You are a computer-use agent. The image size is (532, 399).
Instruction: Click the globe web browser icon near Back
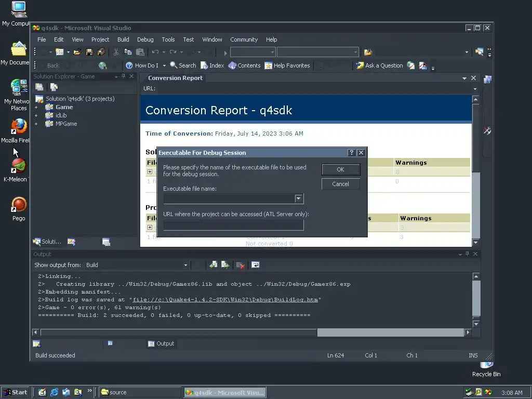[x=102, y=65]
